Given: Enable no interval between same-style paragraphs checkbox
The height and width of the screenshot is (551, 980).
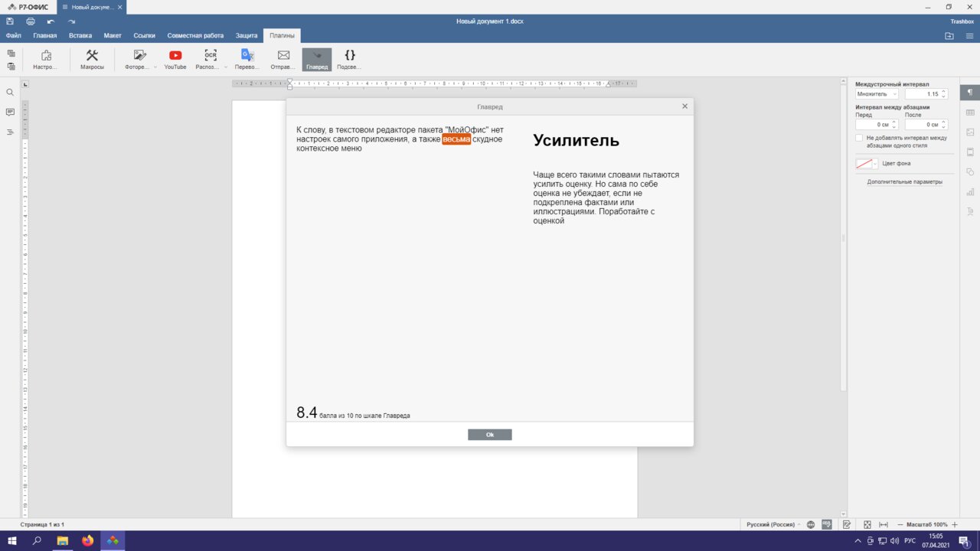Looking at the screenshot, I should (859, 138).
